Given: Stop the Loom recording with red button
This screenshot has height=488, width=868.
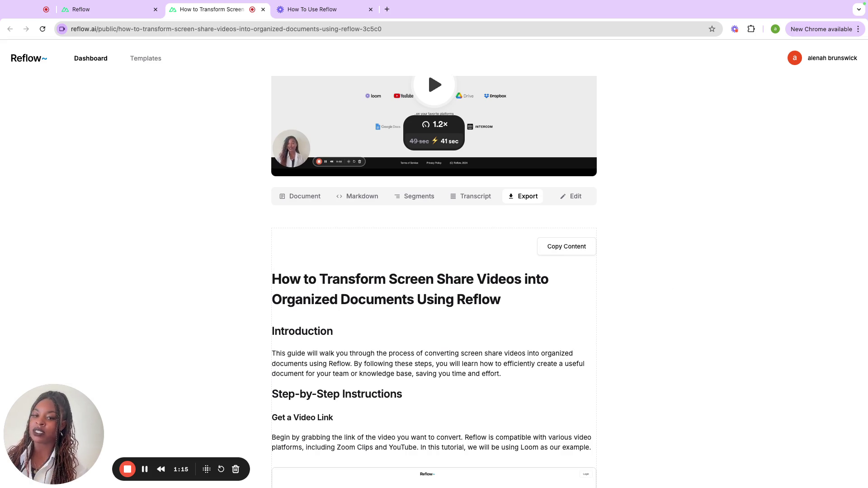Looking at the screenshot, I should [x=127, y=469].
